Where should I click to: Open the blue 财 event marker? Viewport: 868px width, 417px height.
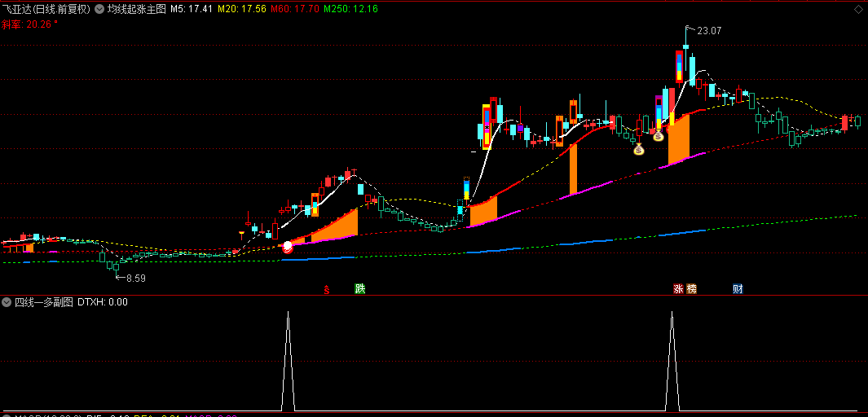(x=738, y=288)
